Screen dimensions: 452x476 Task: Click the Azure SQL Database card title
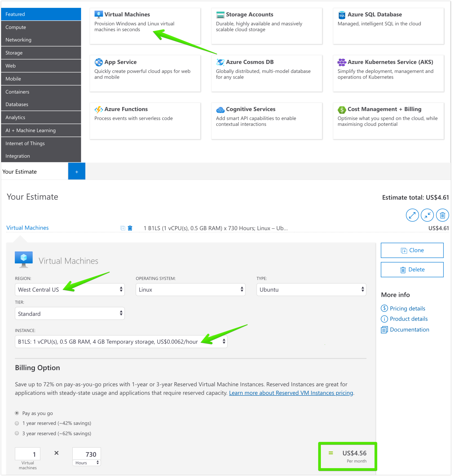point(374,14)
